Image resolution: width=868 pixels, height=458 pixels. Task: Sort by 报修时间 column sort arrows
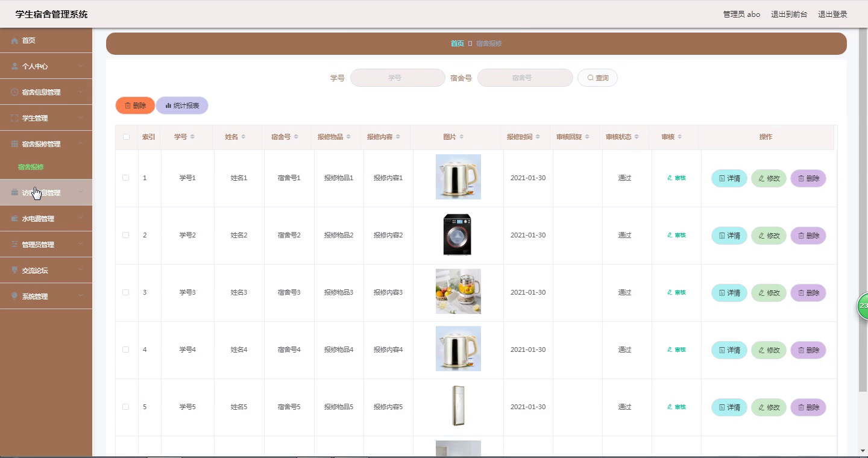pyautogui.click(x=538, y=137)
